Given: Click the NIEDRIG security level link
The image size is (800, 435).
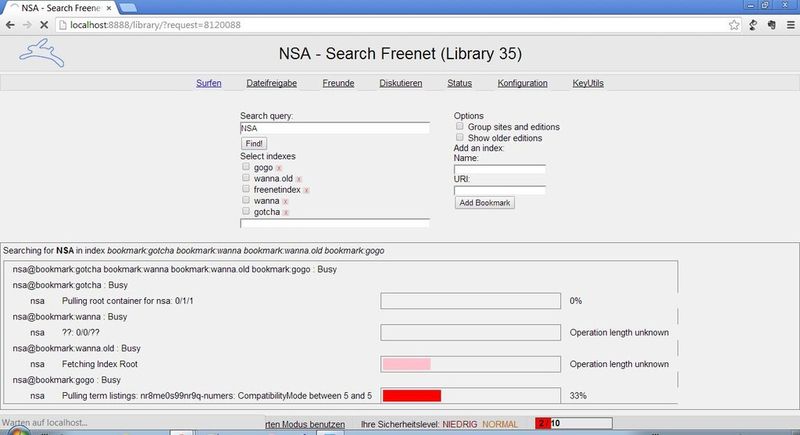Looking at the screenshot, I should pyautogui.click(x=460, y=424).
